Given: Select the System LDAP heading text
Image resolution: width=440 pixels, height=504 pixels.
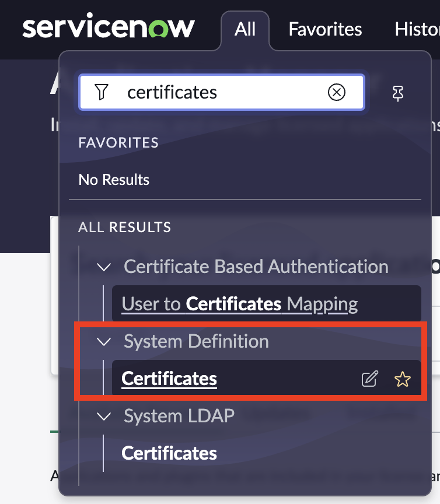Looking at the screenshot, I should [179, 416].
